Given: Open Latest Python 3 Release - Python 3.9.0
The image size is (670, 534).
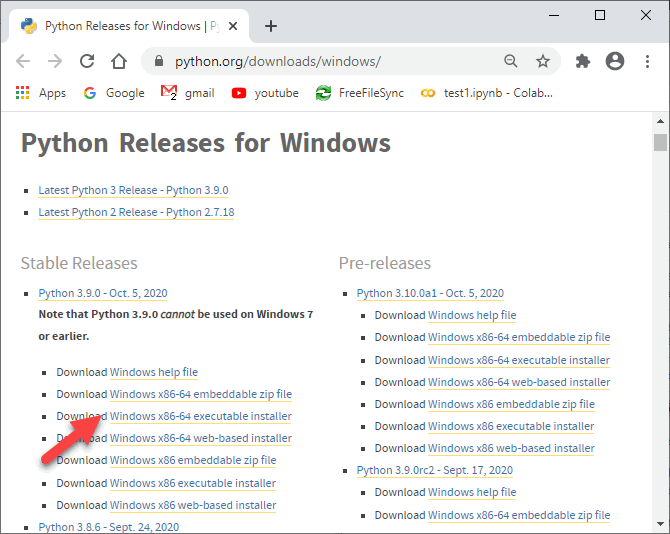Looking at the screenshot, I should [133, 190].
